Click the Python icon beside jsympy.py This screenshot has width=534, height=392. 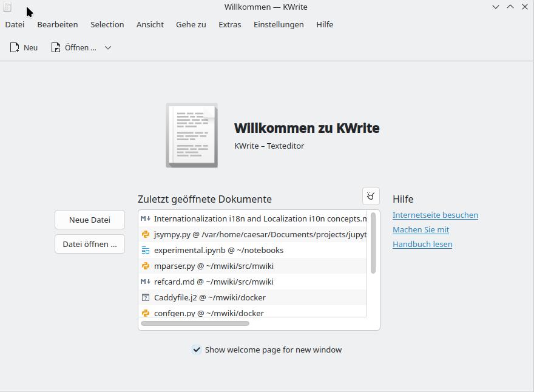click(x=146, y=234)
